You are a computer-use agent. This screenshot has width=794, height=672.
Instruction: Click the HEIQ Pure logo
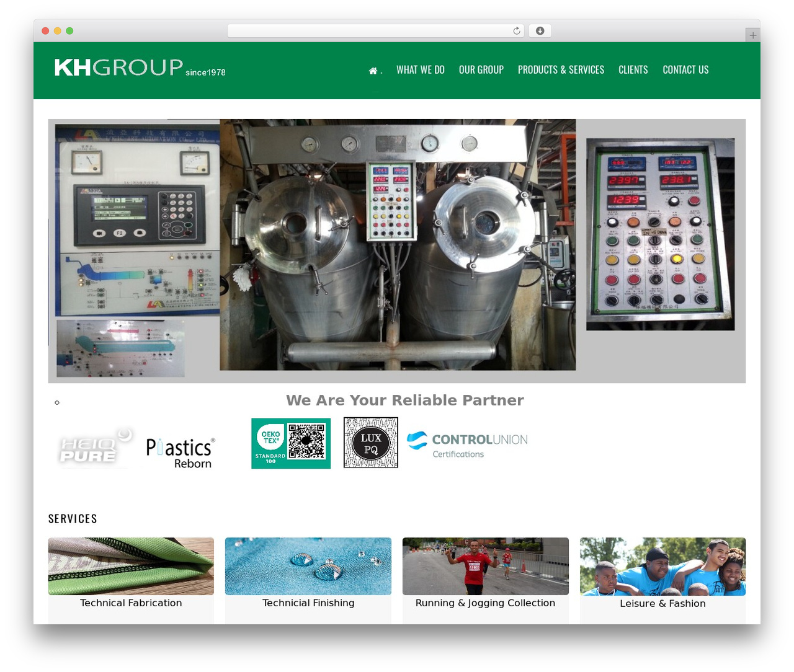click(x=95, y=446)
